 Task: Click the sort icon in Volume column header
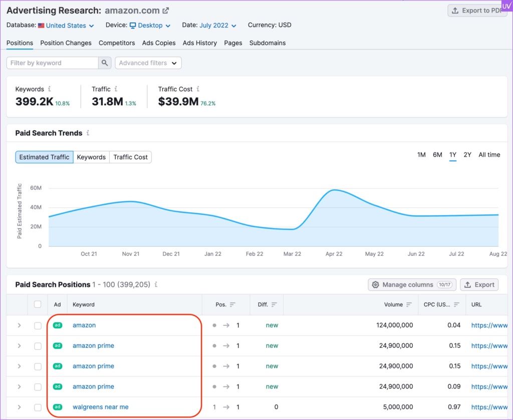(409, 304)
